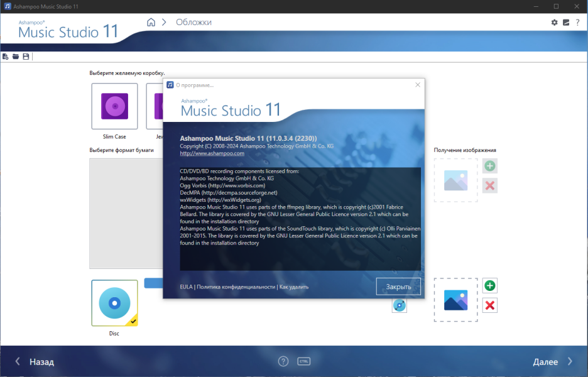Image resolution: width=588 pixels, height=377 pixels.
Task: Maximize the Ashampoo Music Studio window
Action: (x=556, y=6)
